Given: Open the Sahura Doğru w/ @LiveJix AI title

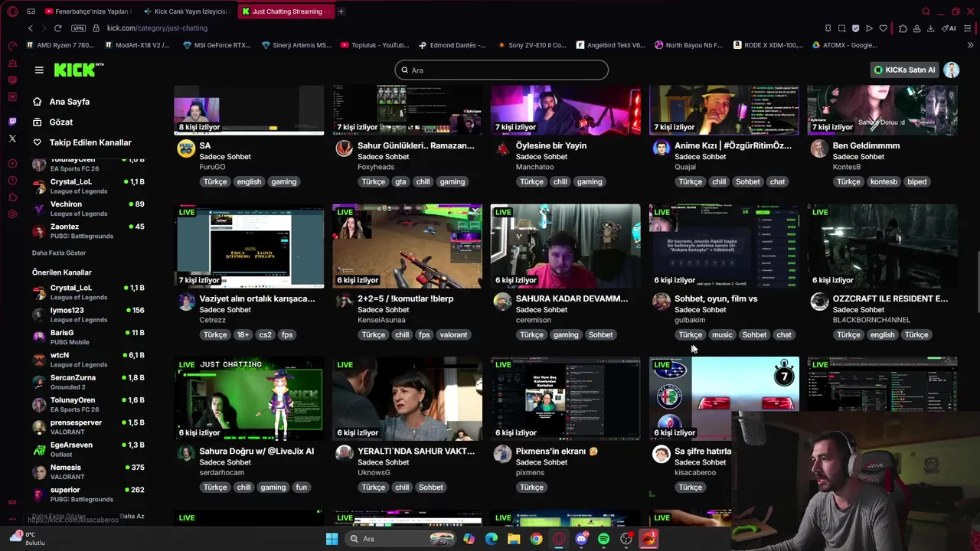Looking at the screenshot, I should [x=256, y=451].
